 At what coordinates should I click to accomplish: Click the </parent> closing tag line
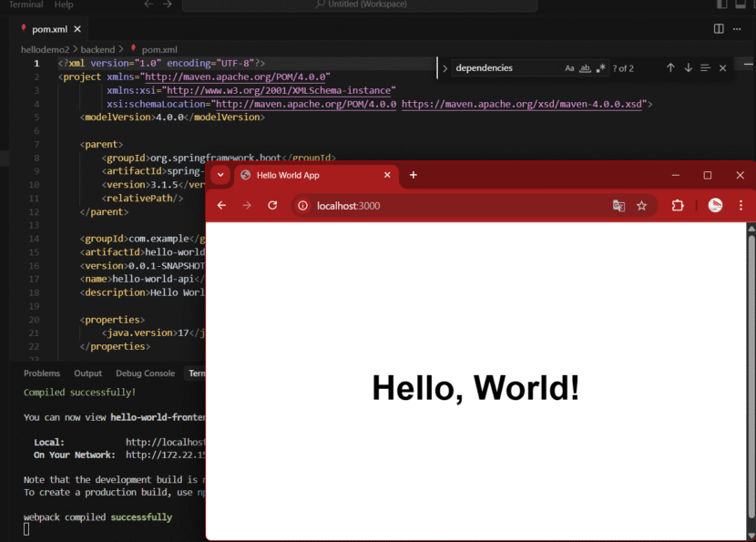104,212
